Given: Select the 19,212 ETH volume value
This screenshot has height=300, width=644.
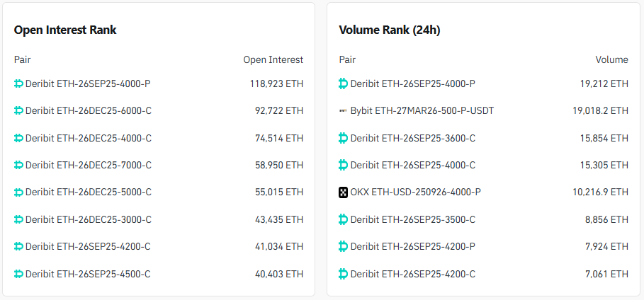Looking at the screenshot, I should [x=604, y=83].
